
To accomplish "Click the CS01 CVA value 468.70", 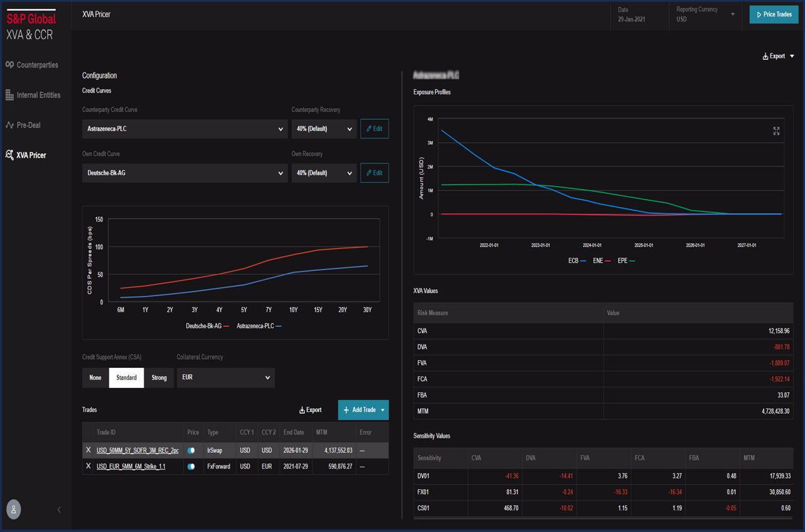I will click(x=510, y=508).
